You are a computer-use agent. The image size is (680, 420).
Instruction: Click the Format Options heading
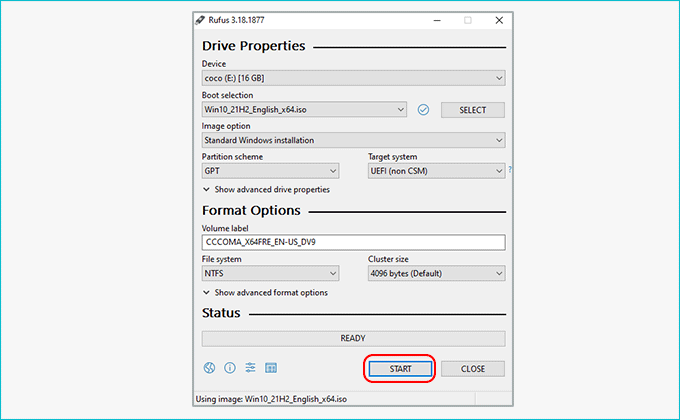click(251, 210)
